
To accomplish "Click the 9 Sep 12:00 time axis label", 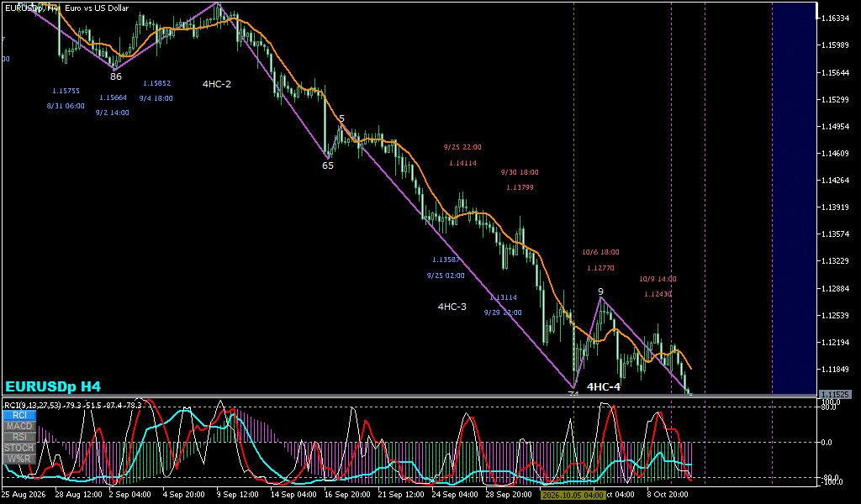I will [240, 495].
